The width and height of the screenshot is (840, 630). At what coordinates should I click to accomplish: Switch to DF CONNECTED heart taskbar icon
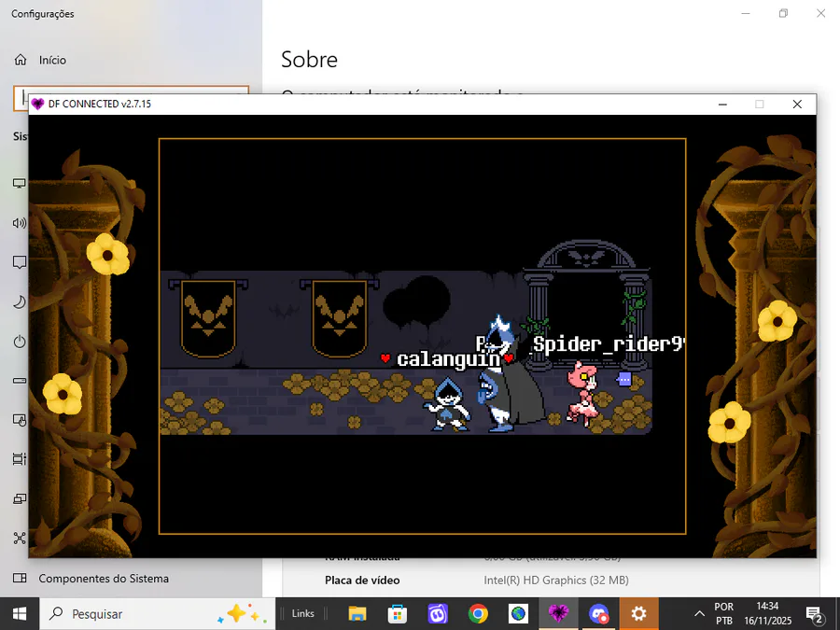tap(558, 614)
